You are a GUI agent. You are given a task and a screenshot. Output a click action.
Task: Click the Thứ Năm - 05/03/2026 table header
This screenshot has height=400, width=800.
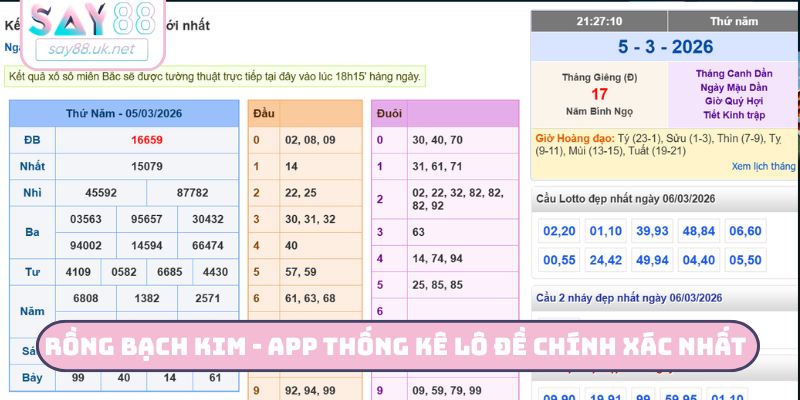pos(124,113)
